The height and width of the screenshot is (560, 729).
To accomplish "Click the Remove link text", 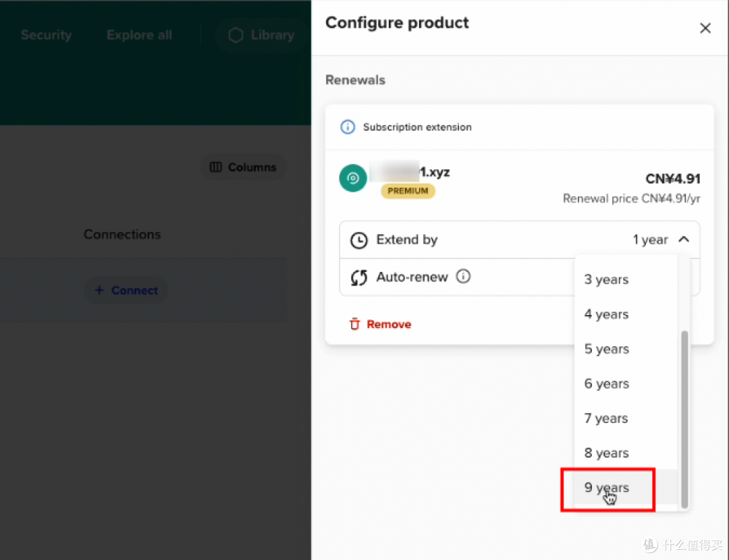I will coord(389,325).
